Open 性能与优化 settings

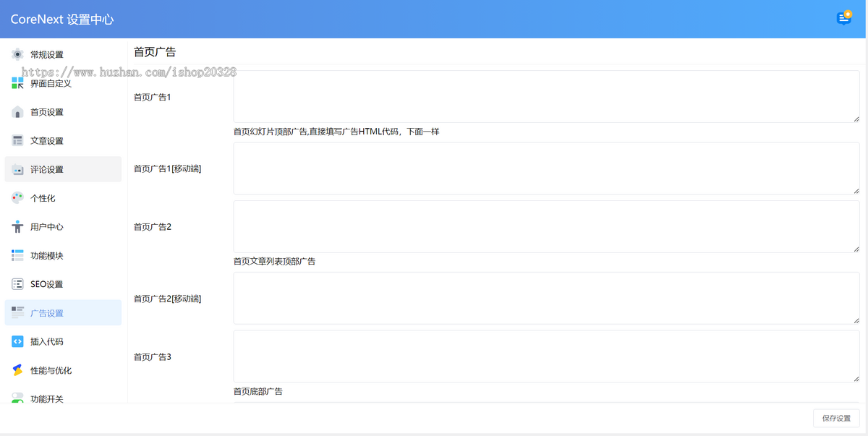pyautogui.click(x=63, y=370)
